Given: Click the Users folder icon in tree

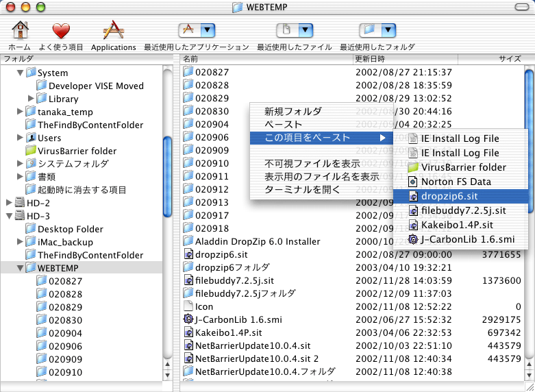Looking at the screenshot, I should click(31, 138).
